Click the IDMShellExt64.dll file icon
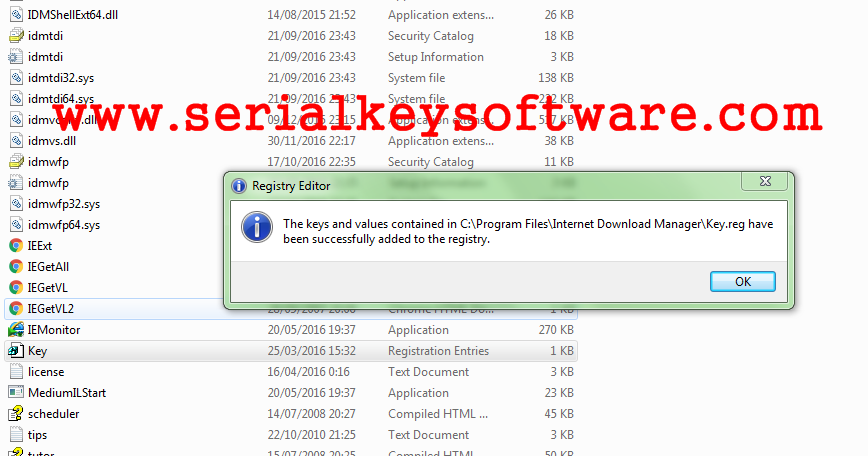This screenshot has height=456, width=868. (16, 15)
